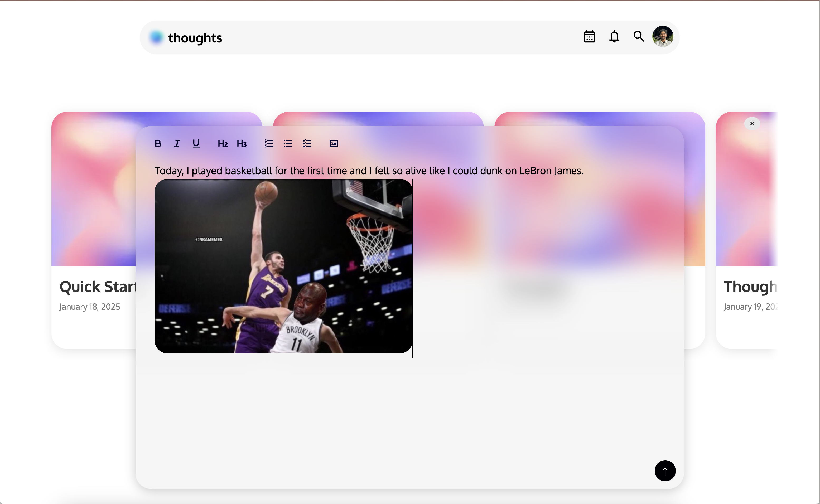Screen dimensions: 820x504
Task: Open search with magnifier icon
Action: [639, 37]
